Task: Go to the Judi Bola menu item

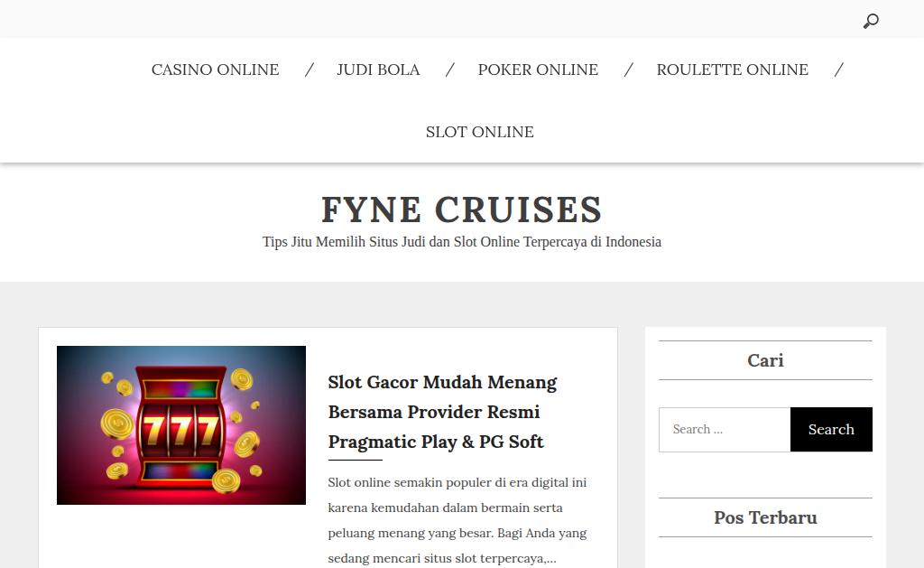Action: pyautogui.click(x=378, y=70)
